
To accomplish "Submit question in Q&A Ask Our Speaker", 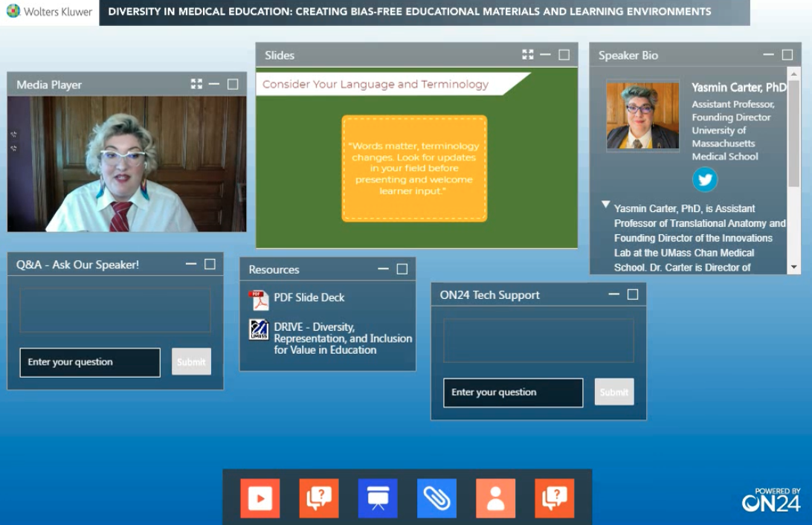I will [191, 362].
